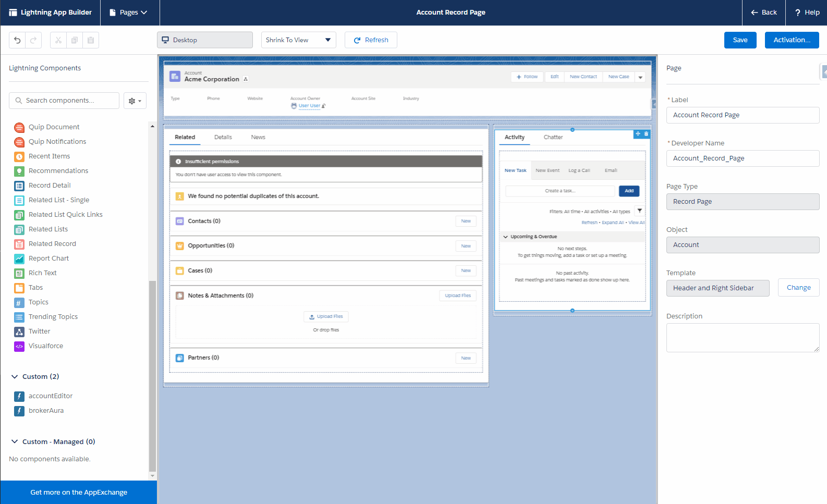Click the Activation... button

[792, 40]
